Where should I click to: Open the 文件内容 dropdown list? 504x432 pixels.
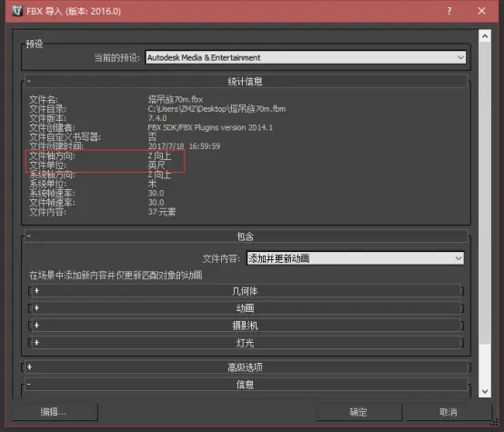tap(355, 258)
